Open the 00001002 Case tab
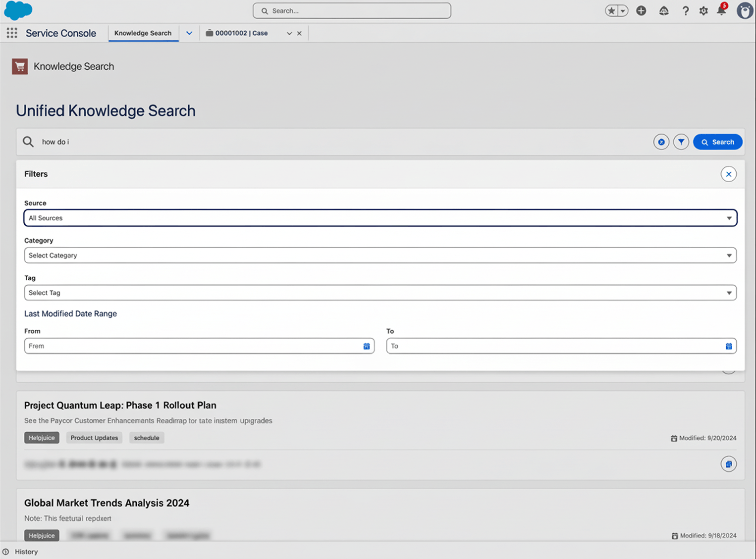Screen dimensions: 756x559 click(241, 33)
